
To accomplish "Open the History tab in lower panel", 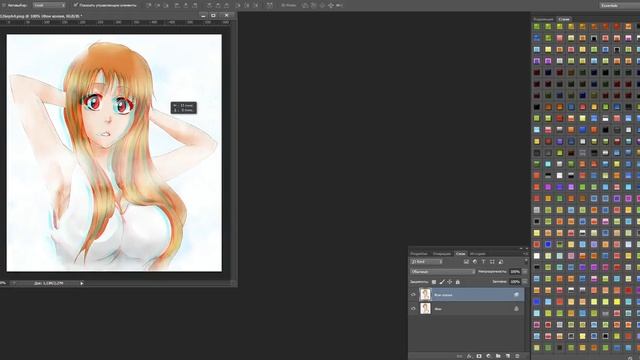I will coord(478,254).
